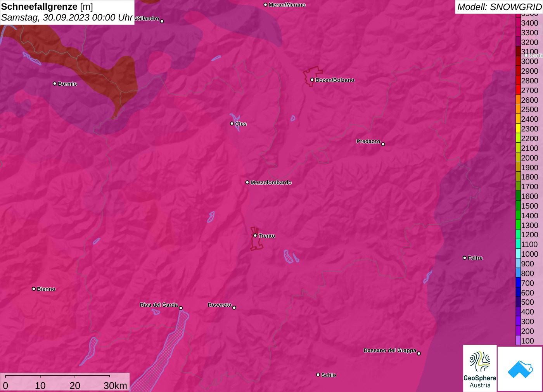Click the "Bozen/Bolzano" city name label

click(335, 80)
